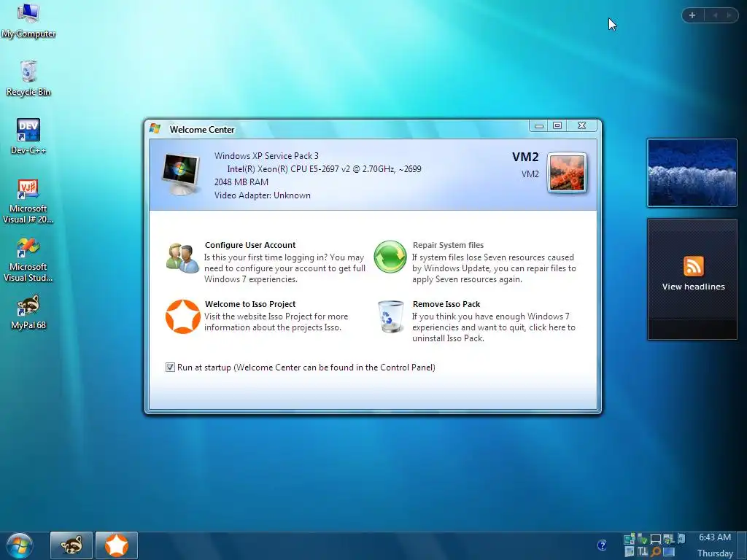This screenshot has height=560, width=747.
Task: Click the Welcome Center title bar Windows flag icon
Action: pos(155,128)
